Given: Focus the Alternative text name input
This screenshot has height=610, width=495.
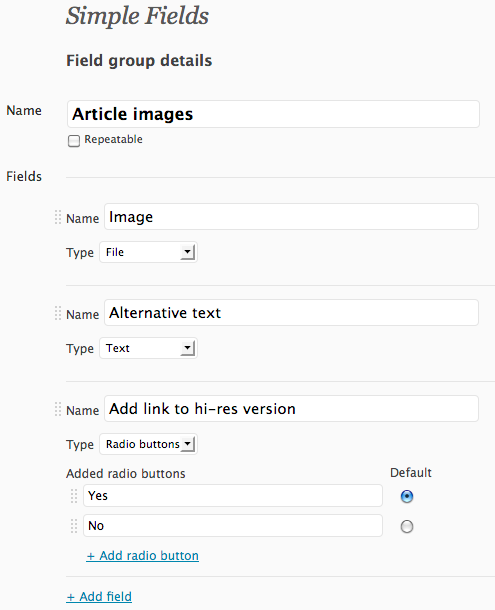Looking at the screenshot, I should click(291, 312).
